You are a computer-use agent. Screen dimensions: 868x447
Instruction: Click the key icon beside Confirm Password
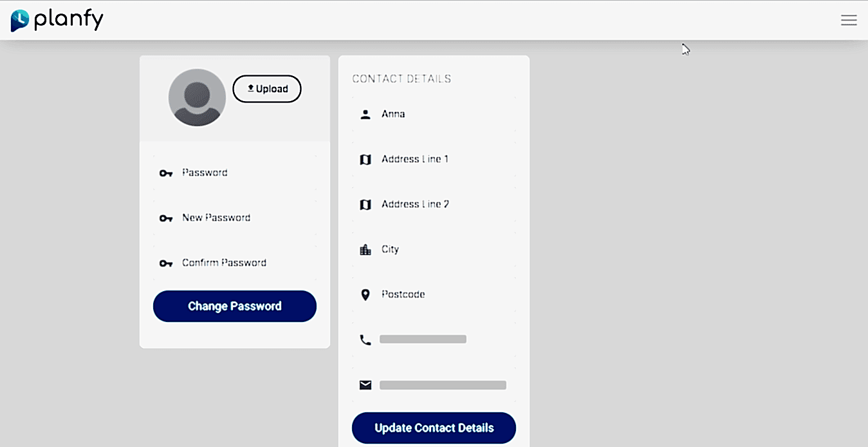tap(166, 263)
